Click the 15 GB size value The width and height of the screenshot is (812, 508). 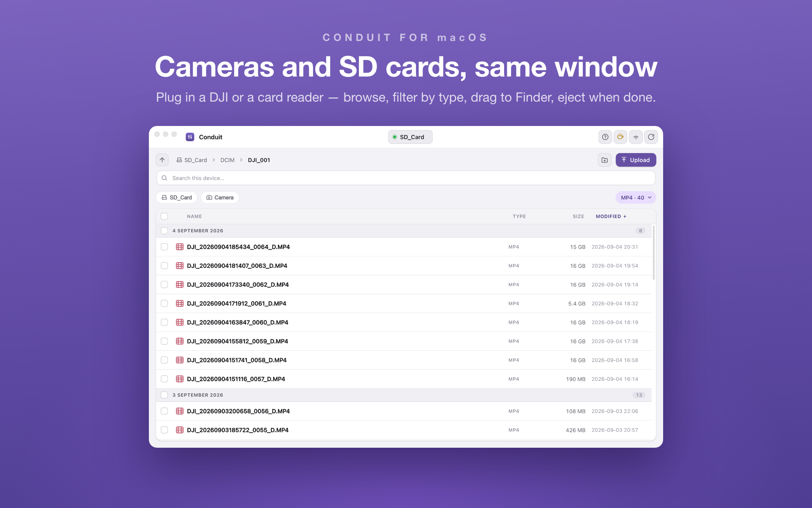[x=578, y=247]
